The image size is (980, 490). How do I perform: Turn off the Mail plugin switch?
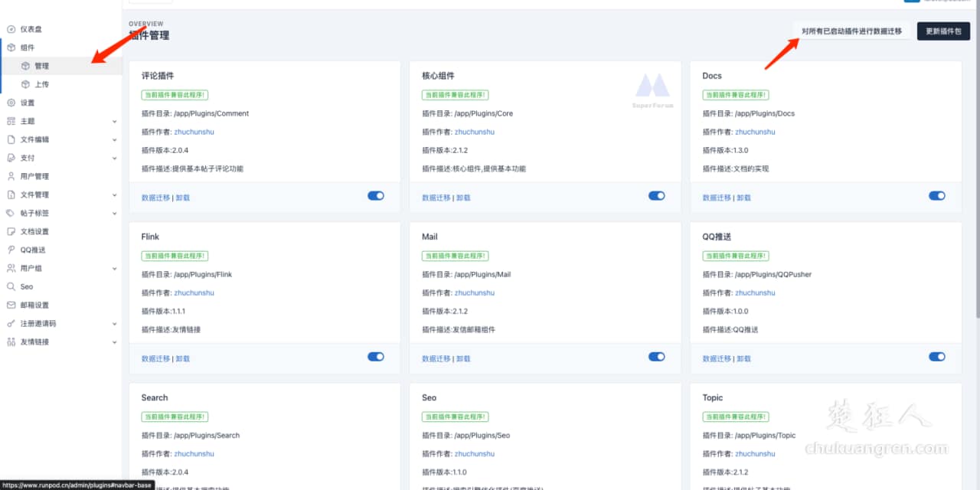(657, 357)
